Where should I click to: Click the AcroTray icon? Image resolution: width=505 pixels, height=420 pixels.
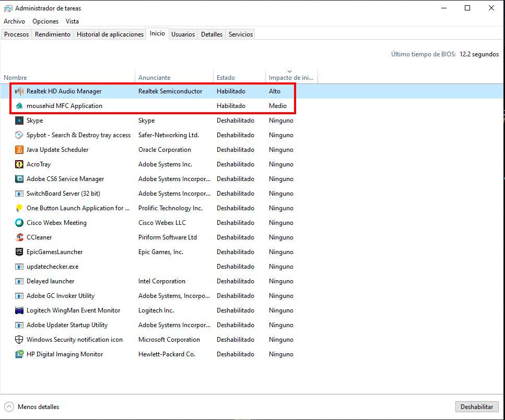[x=19, y=164]
